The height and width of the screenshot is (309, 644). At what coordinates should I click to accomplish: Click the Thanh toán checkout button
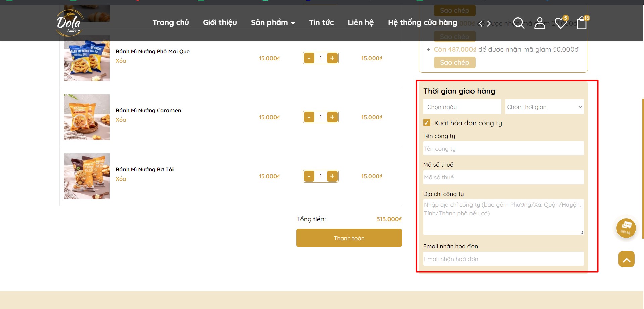point(349,238)
